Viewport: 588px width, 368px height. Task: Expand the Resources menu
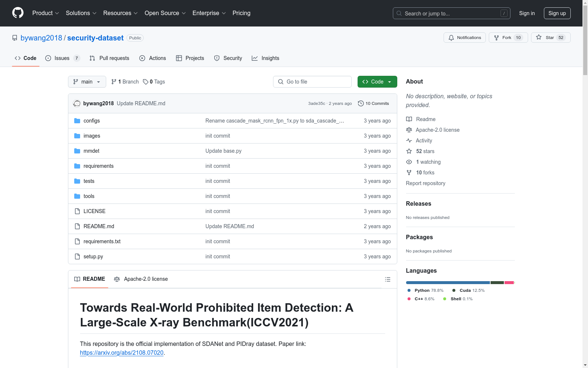(x=121, y=13)
